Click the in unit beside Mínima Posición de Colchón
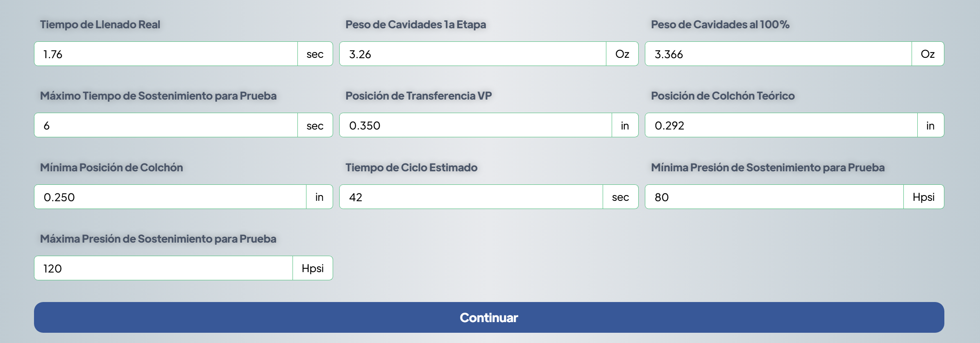980x343 pixels. point(319,197)
